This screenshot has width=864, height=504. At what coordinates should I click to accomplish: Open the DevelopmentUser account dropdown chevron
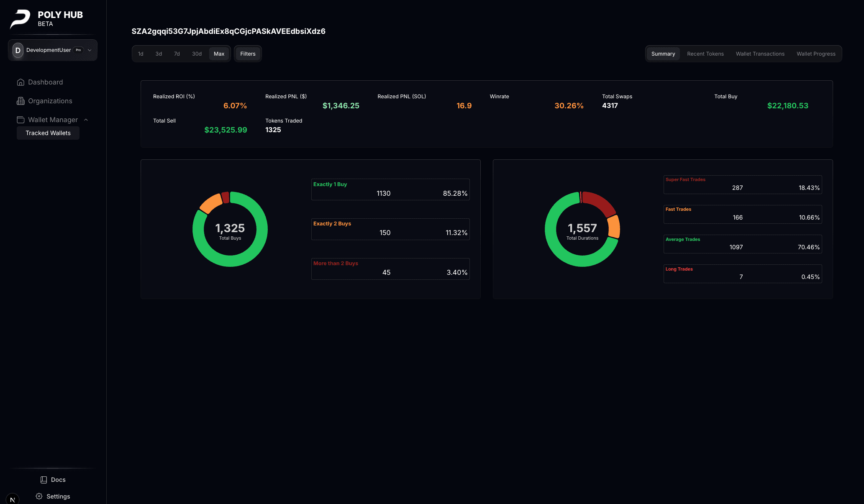coord(90,50)
